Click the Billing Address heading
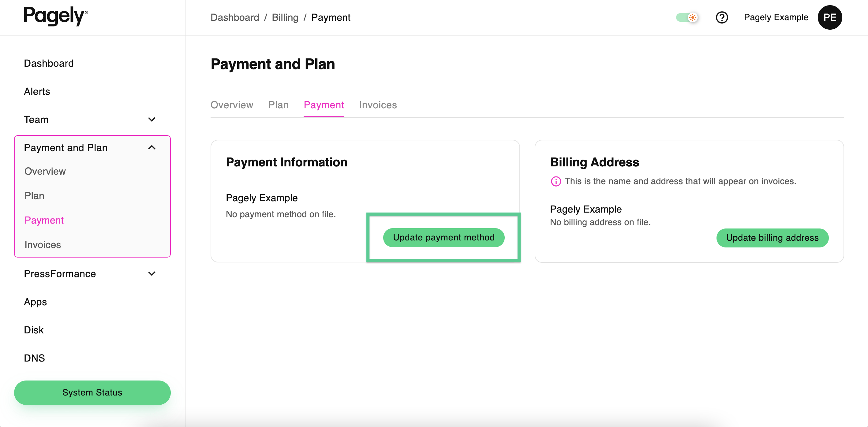 point(594,162)
